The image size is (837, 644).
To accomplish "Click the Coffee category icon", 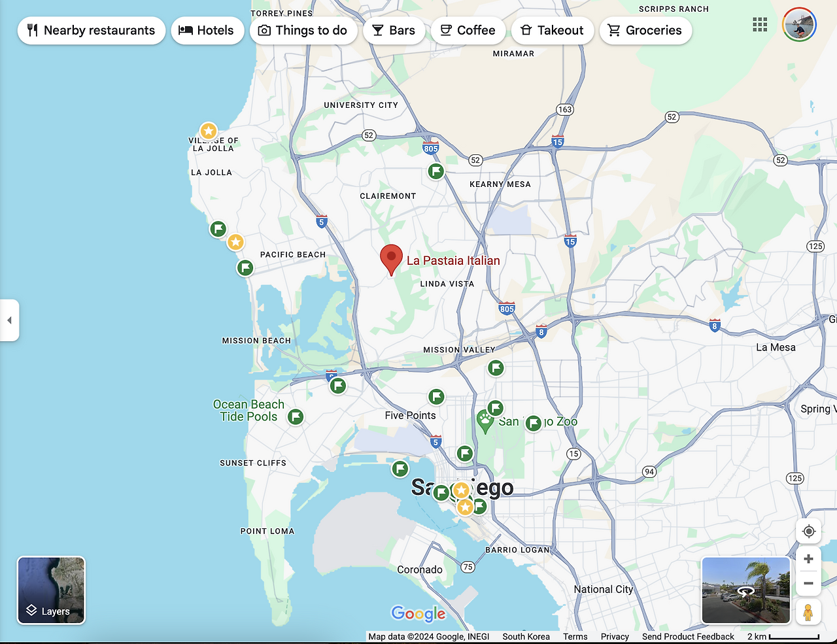I will tap(445, 30).
